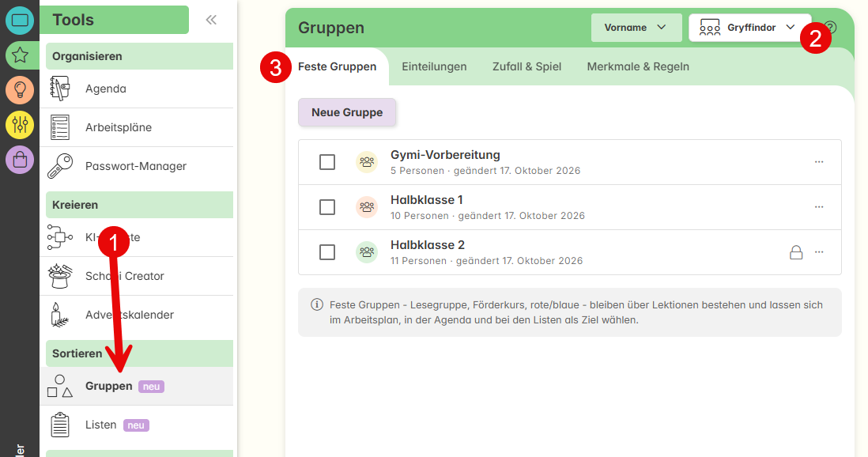Open more options for Halbklasse 2

[819, 252]
